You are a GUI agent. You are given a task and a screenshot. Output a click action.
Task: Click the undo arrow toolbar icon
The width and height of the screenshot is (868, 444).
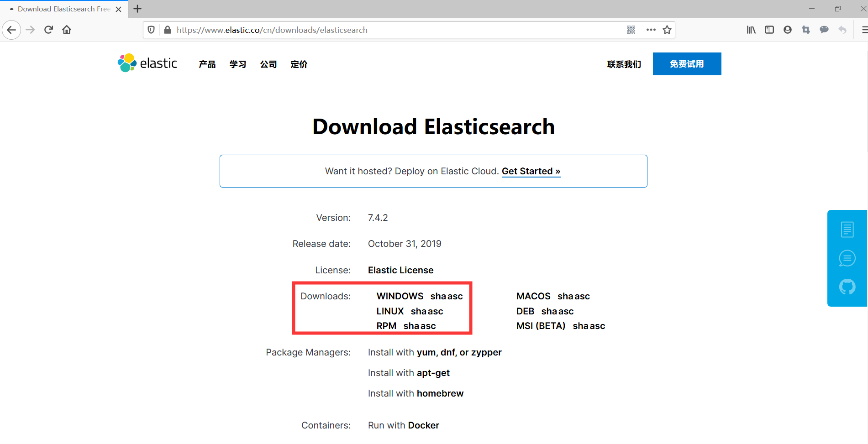(842, 30)
